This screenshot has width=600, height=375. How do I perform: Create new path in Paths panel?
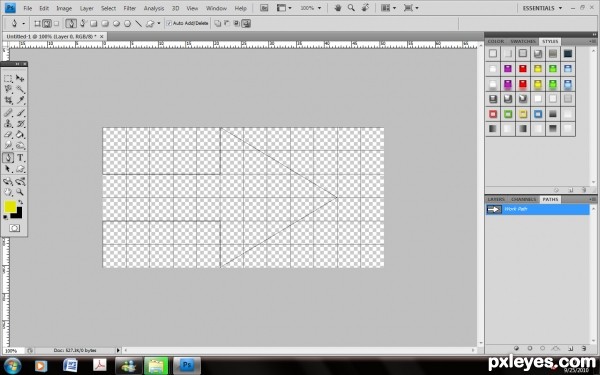click(x=570, y=349)
